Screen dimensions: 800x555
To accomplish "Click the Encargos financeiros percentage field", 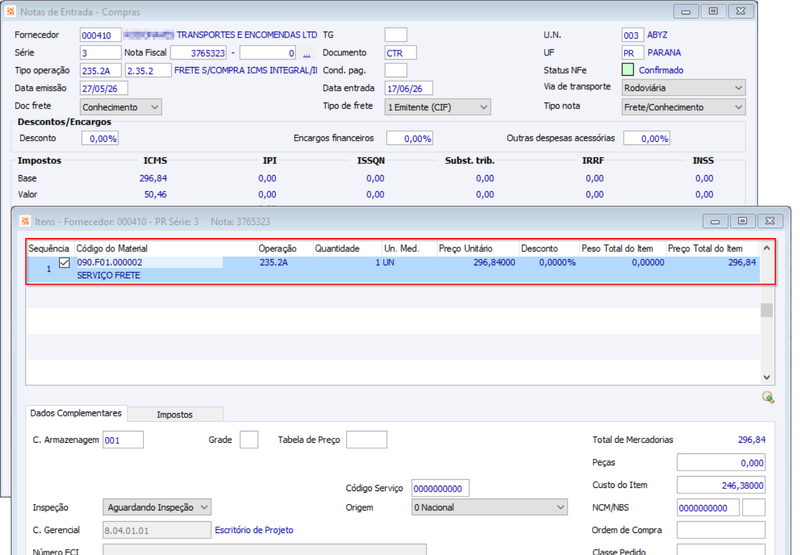I will click(x=410, y=138).
